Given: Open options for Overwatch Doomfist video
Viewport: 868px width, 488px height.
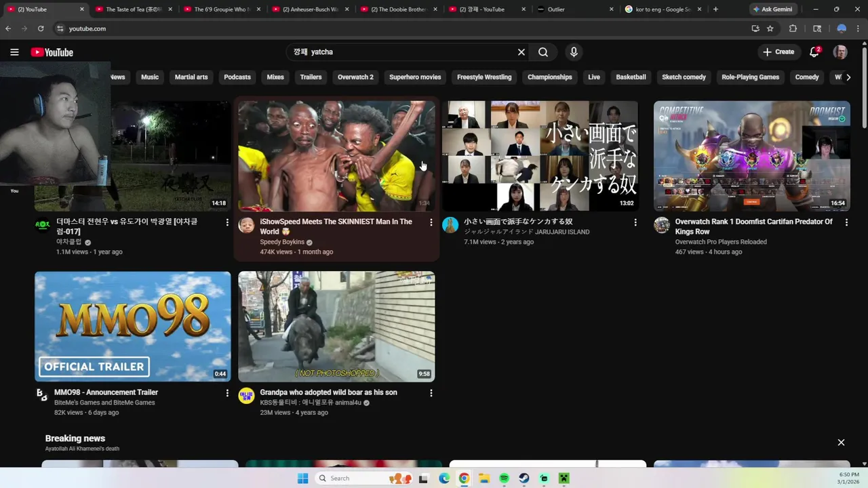Looking at the screenshot, I should [846, 222].
